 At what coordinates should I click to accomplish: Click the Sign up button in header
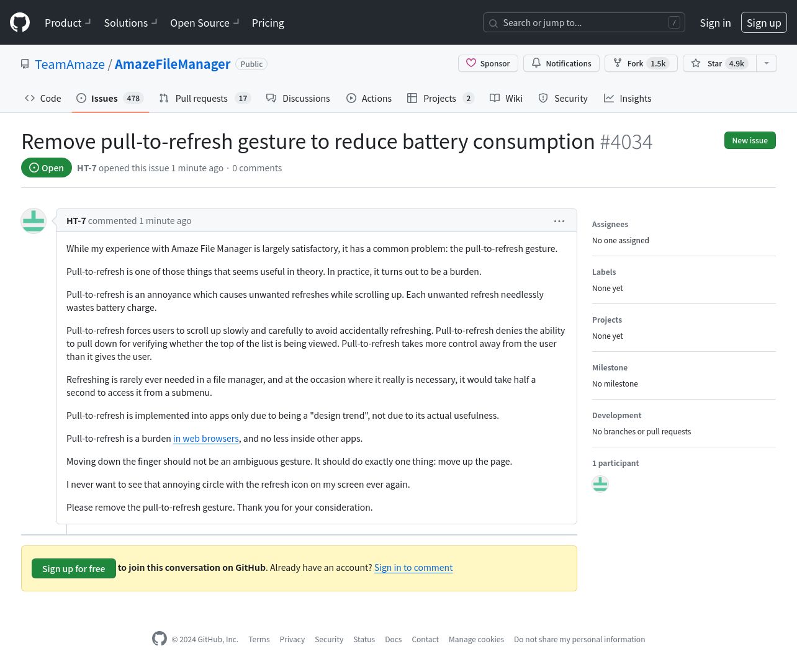tap(764, 23)
